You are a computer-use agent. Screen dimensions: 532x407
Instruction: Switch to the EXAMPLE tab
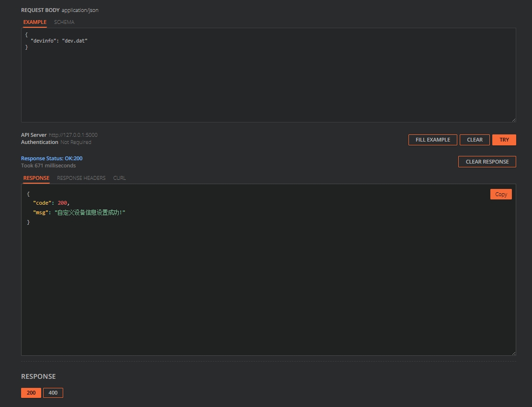35,22
